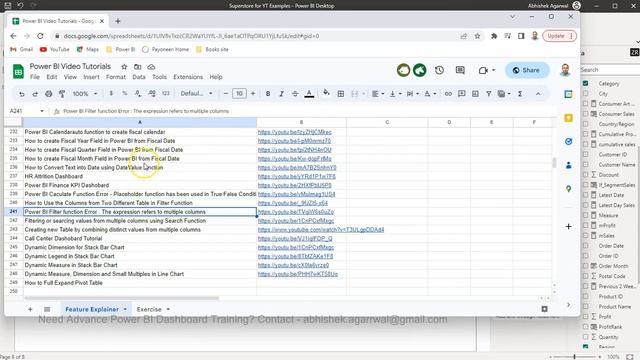Open Functions sigma icon
This screenshot has width=640, height=360.
point(520,94)
